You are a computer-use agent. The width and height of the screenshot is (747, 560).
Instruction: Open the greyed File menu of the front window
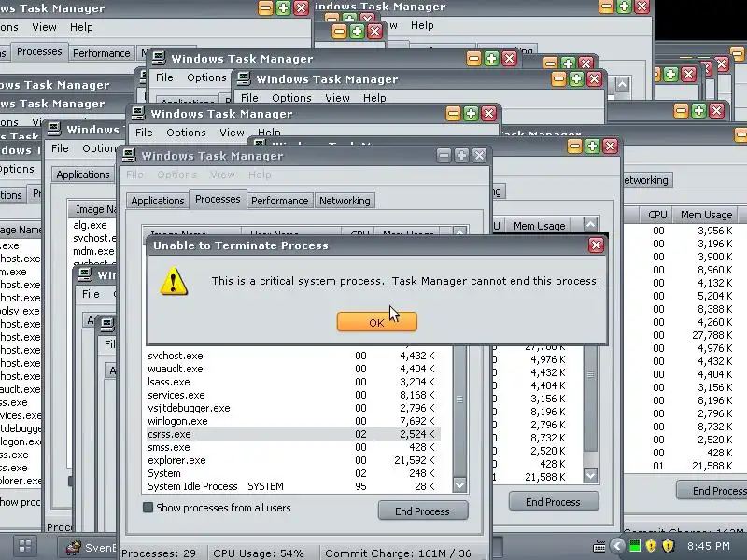[134, 175]
